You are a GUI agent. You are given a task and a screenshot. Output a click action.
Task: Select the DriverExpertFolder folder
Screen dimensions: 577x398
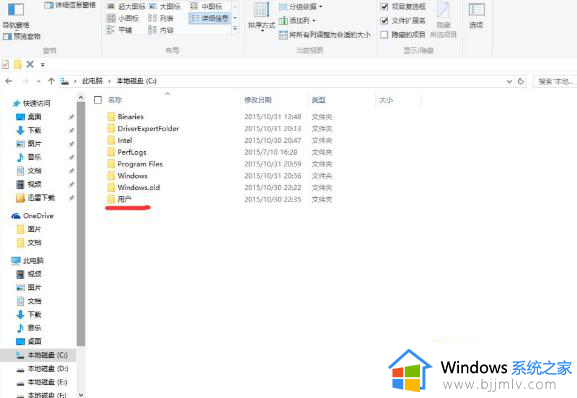(148, 128)
